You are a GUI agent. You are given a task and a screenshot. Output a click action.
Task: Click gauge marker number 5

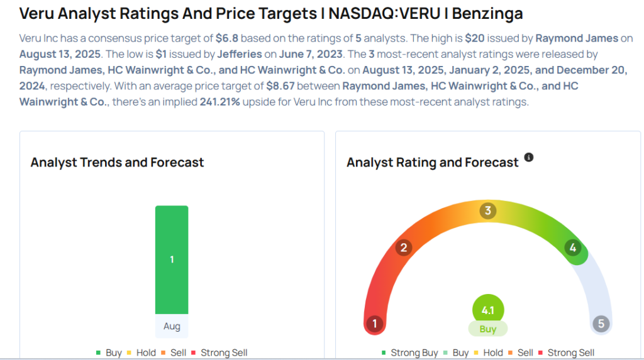point(601,324)
